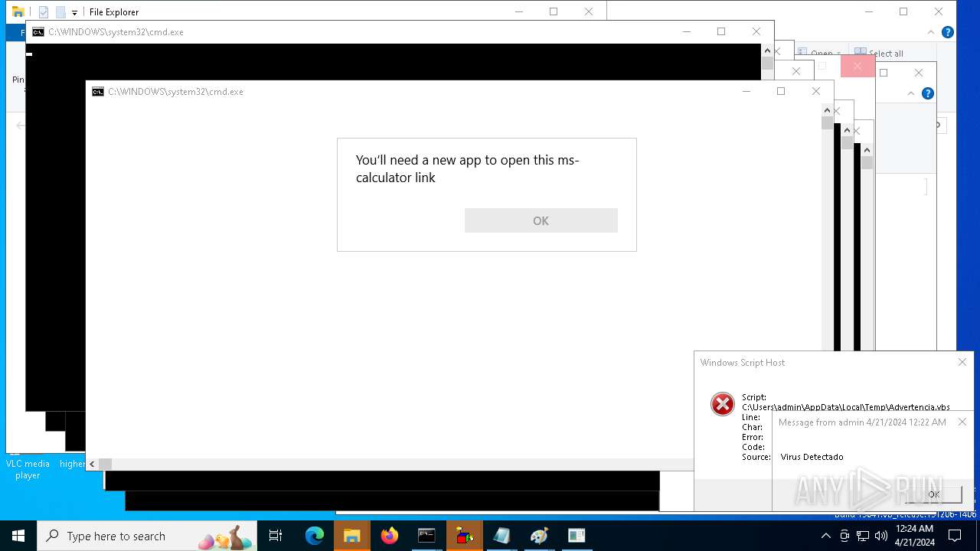The width and height of the screenshot is (980, 551).
Task: Click the colorful cube taskbar app icon
Action: [x=464, y=536]
